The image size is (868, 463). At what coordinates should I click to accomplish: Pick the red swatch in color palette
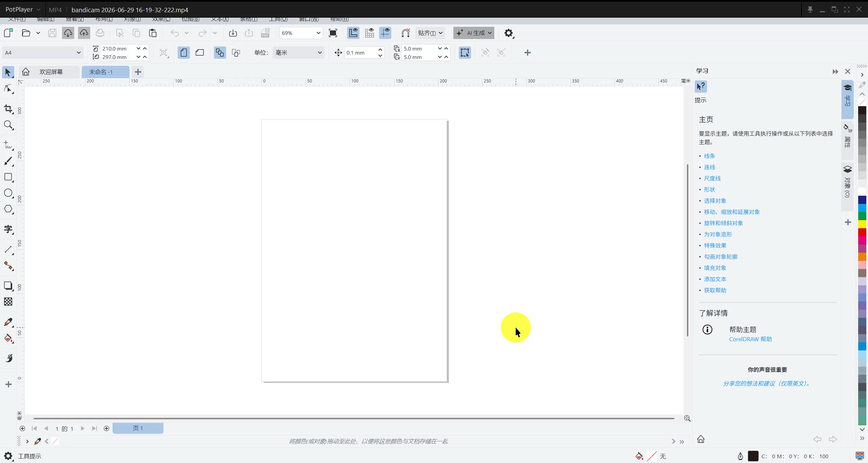tap(862, 232)
